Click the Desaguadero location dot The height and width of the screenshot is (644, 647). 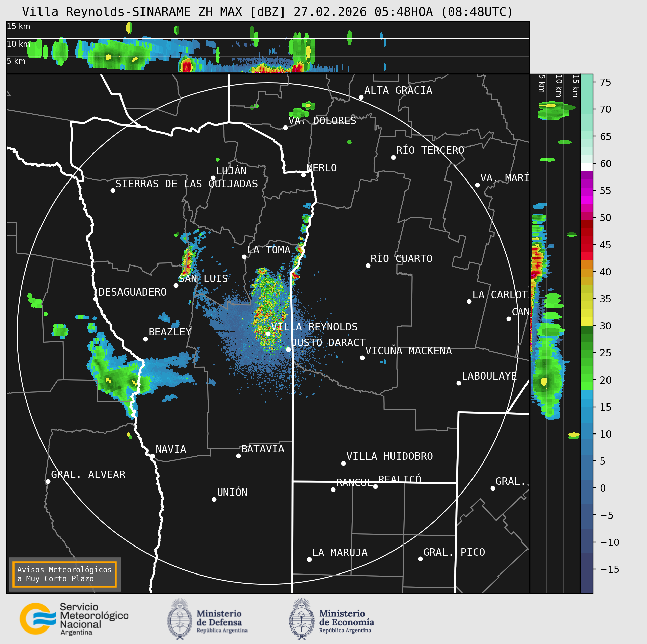96,299
